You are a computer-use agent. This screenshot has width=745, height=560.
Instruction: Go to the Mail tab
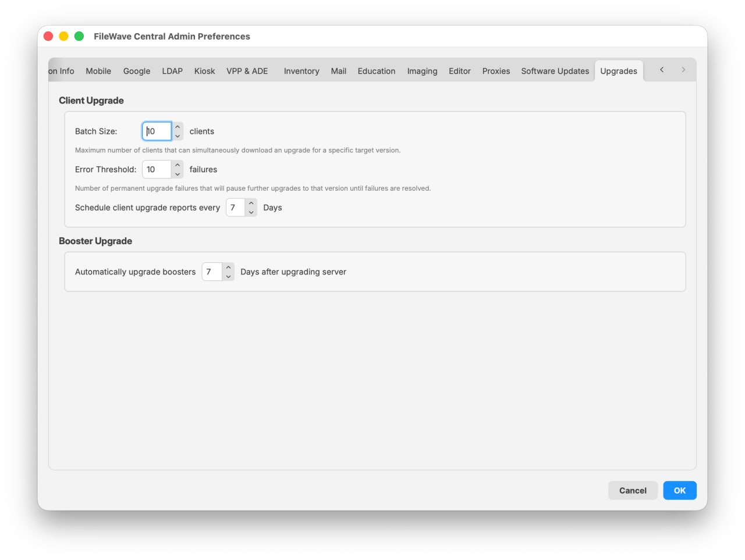tap(339, 71)
